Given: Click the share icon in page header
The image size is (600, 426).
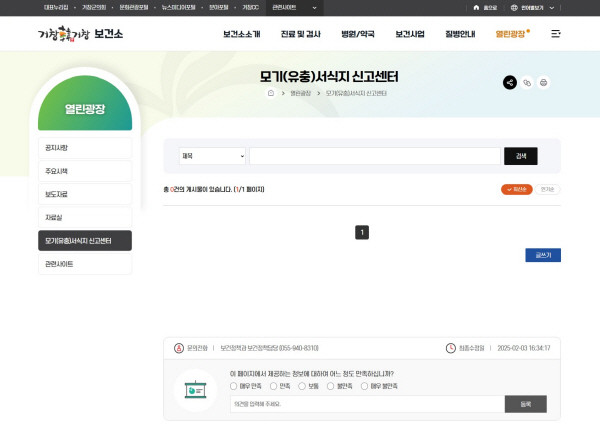Looking at the screenshot, I should pyautogui.click(x=510, y=83).
